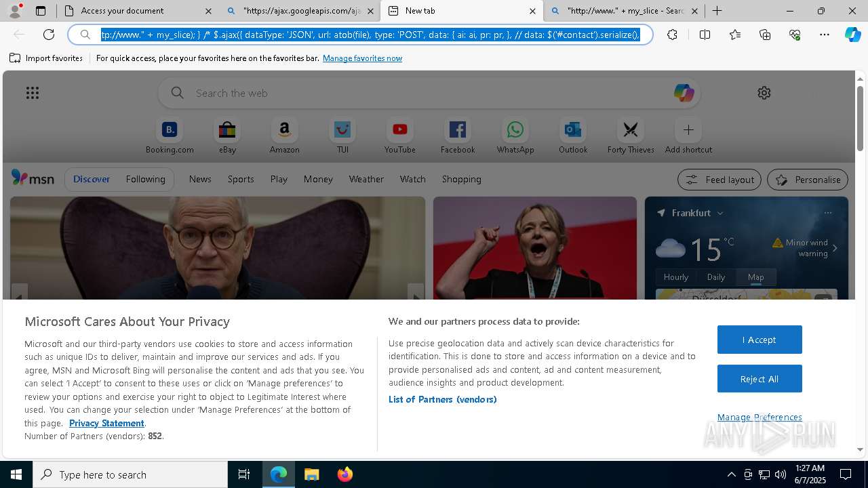Screen dimensions: 868x488
Task: Open a new browser tab with plus
Action: click(717, 11)
